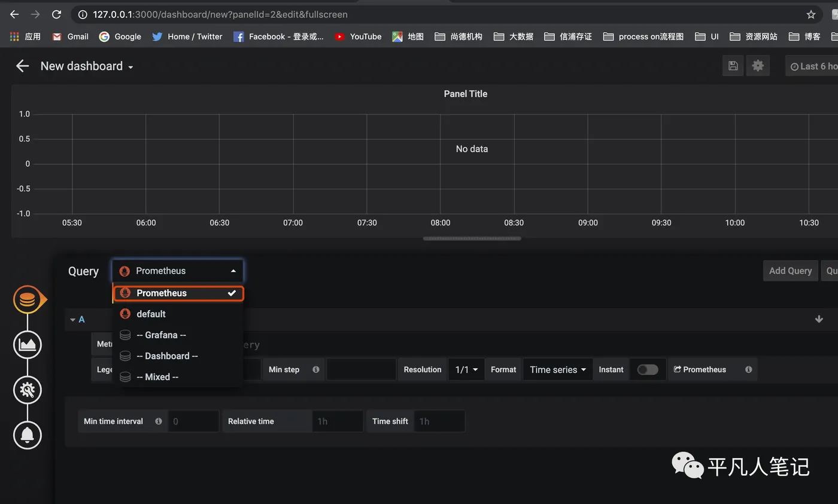Open the 大数据 bookmark folder
This screenshot has width=838, height=504.
tap(514, 37)
